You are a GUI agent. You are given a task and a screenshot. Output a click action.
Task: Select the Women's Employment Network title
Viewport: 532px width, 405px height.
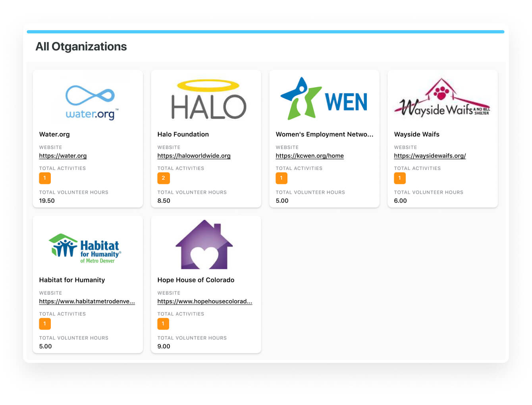pos(324,134)
